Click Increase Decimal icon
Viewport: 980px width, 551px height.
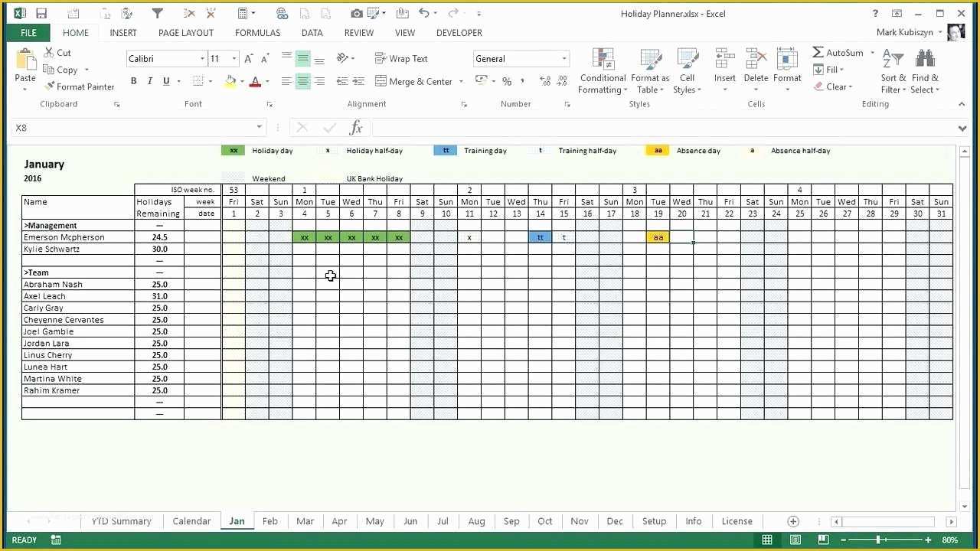coord(545,81)
